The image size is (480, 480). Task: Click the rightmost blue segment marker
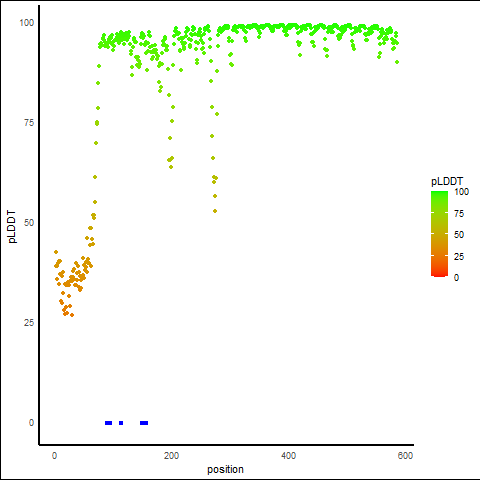point(144,423)
